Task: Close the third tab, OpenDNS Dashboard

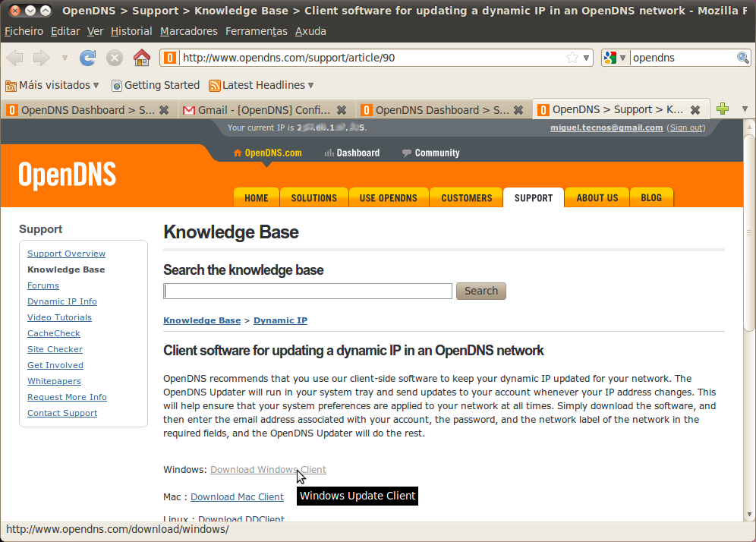Action: 518,110
